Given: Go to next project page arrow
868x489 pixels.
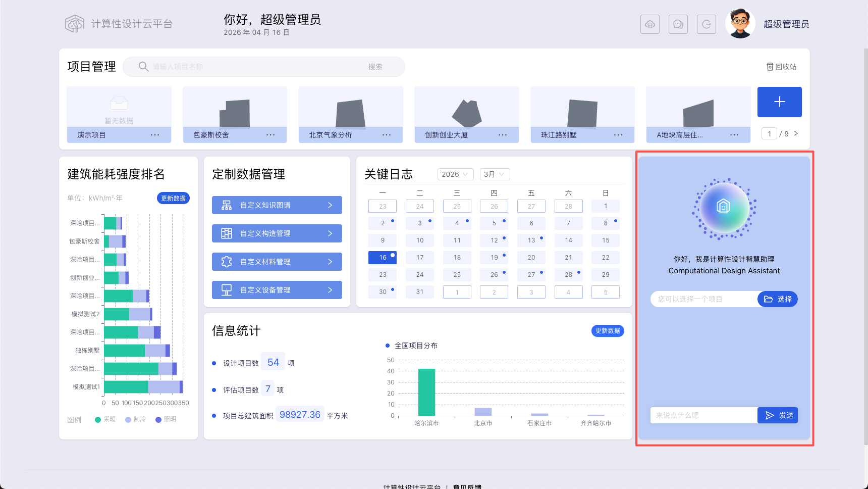Looking at the screenshot, I should (796, 133).
